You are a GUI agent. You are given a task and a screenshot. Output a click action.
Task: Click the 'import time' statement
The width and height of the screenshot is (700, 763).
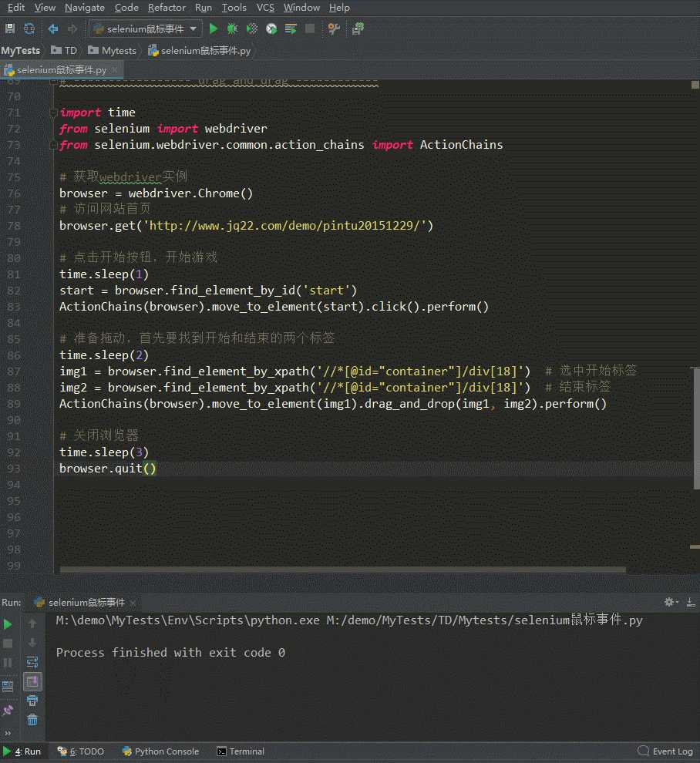[97, 113]
